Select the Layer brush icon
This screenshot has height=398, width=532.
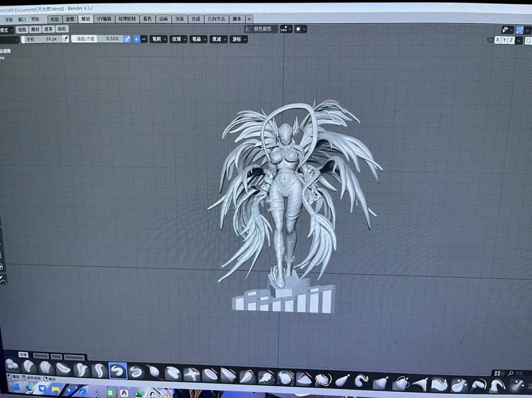pos(173,374)
